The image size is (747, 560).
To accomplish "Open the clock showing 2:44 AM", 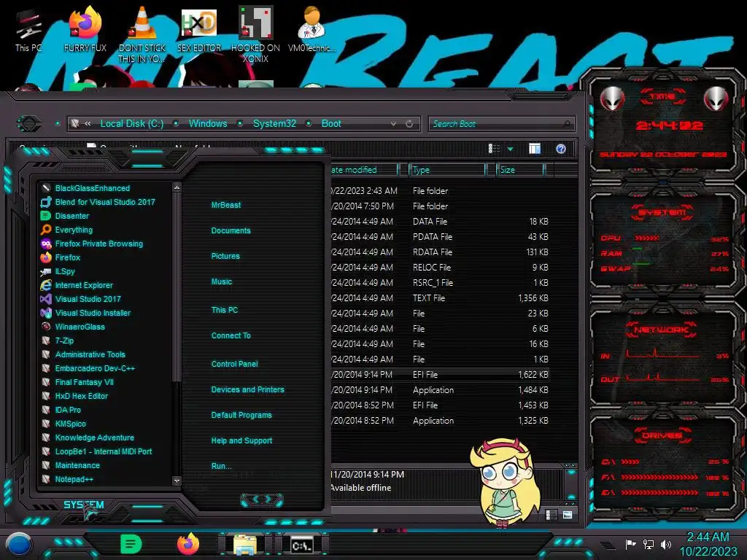I will (708, 544).
